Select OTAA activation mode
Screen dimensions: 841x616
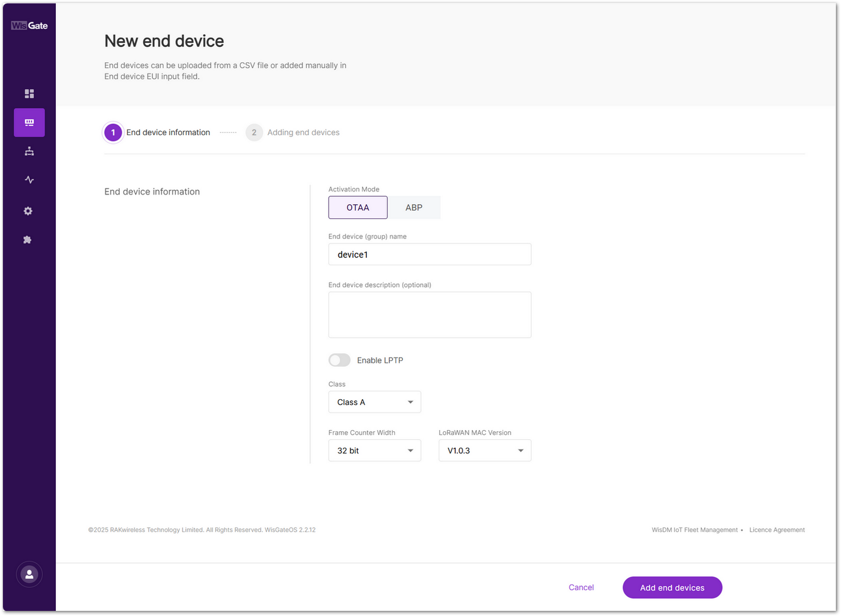pyautogui.click(x=358, y=207)
